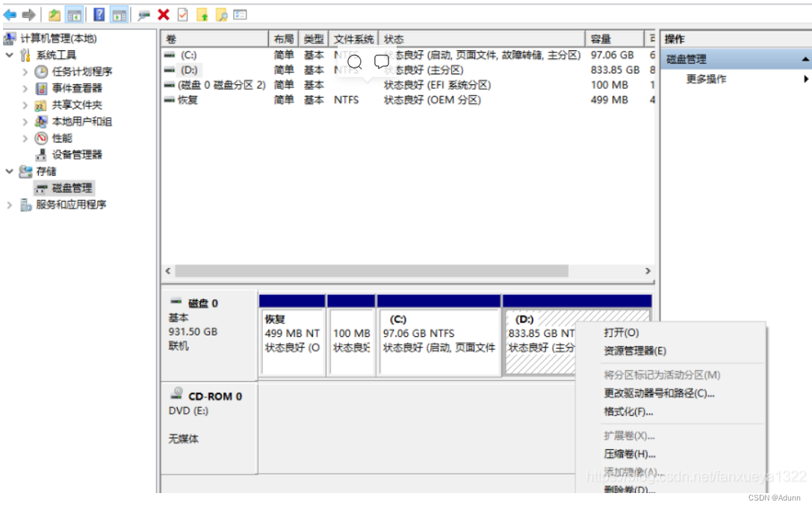
Task: Expand the 性能 tree node
Action: pyautogui.click(x=25, y=138)
